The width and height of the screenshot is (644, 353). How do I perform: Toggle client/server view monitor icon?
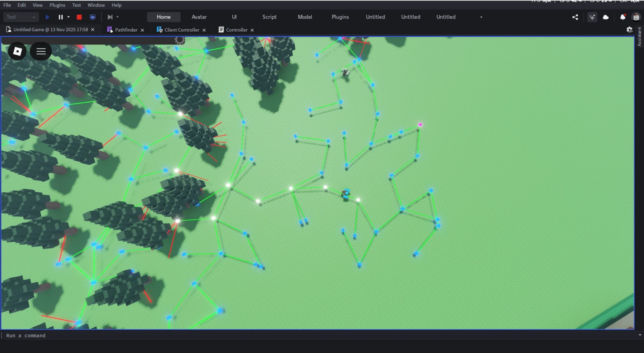coord(93,17)
